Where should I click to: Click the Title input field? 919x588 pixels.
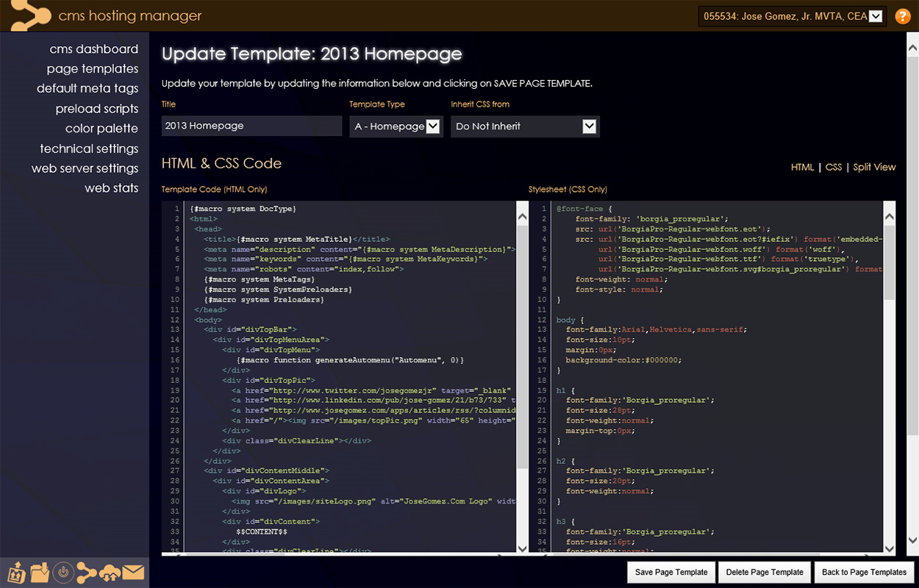[251, 126]
